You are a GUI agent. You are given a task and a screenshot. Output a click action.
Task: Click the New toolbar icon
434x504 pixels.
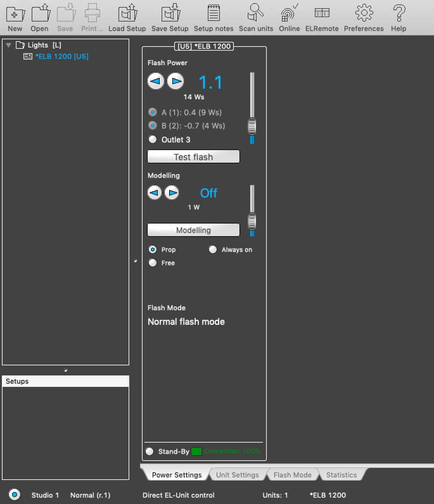[15, 14]
